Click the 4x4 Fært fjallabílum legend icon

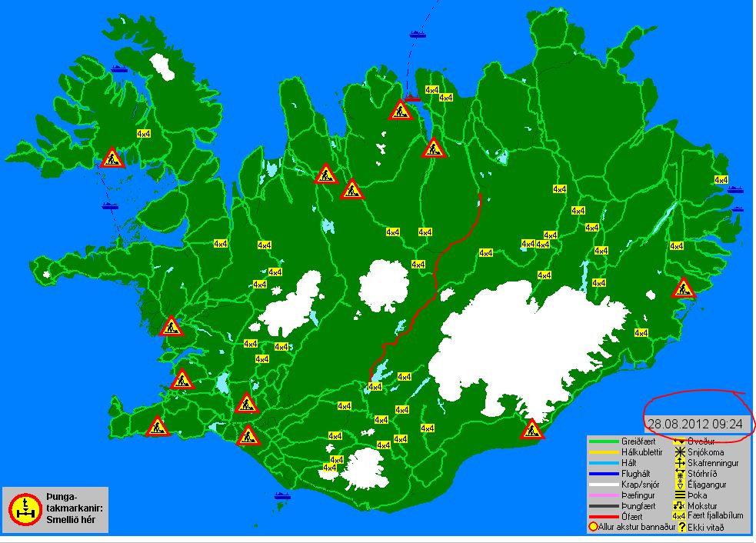[x=680, y=516]
